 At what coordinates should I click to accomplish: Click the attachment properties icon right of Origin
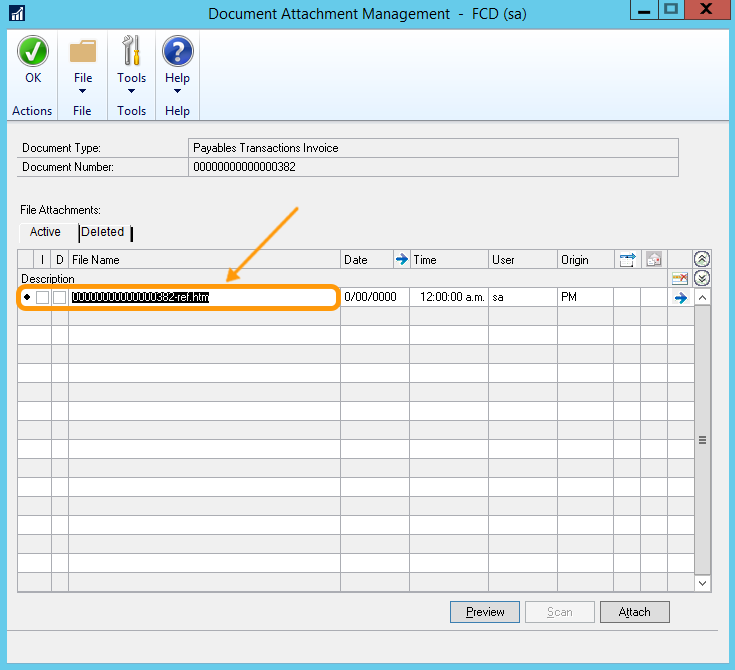pyautogui.click(x=627, y=260)
